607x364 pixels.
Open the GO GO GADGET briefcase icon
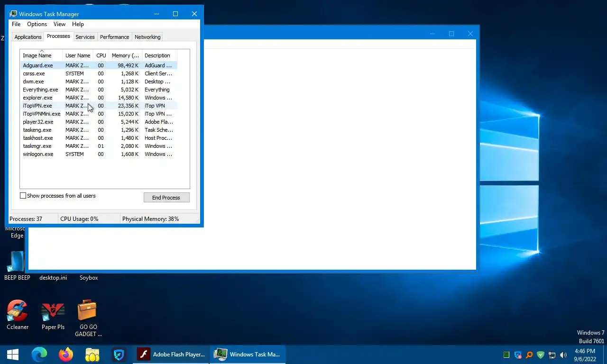(x=88, y=318)
